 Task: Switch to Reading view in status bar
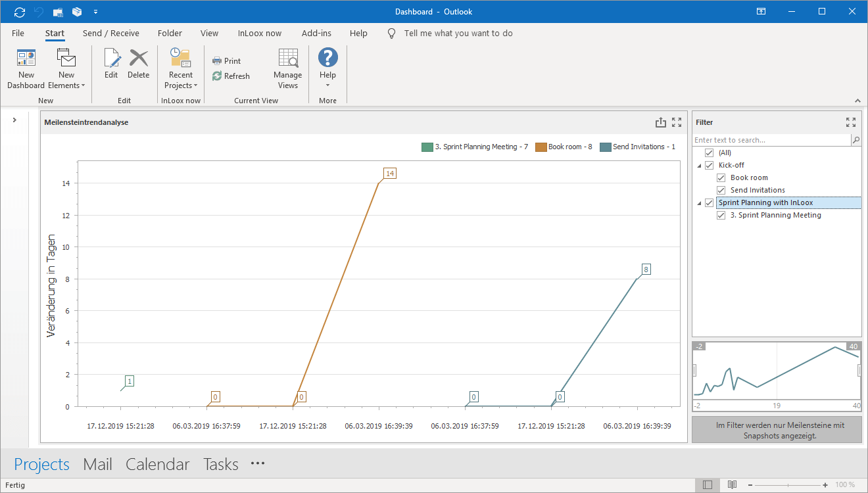point(732,485)
